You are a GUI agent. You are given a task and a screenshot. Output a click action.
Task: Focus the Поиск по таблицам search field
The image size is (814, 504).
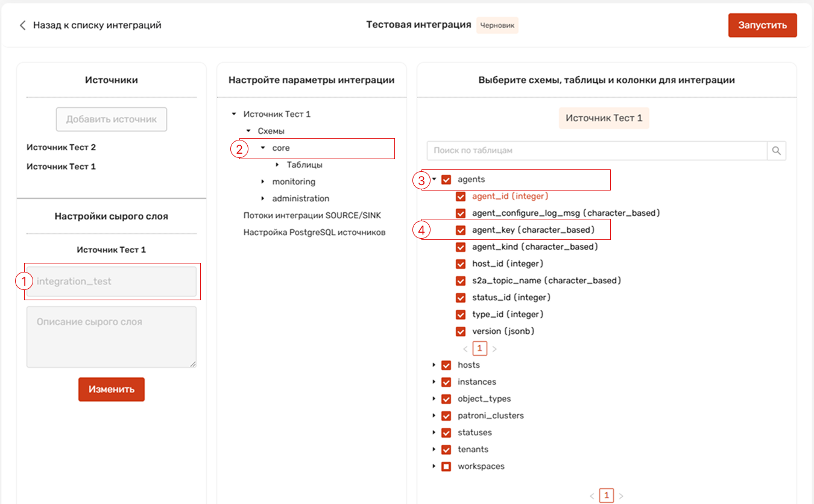[x=597, y=150]
